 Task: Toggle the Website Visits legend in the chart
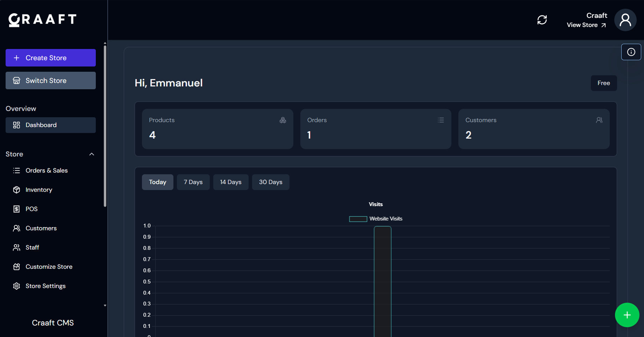point(376,218)
